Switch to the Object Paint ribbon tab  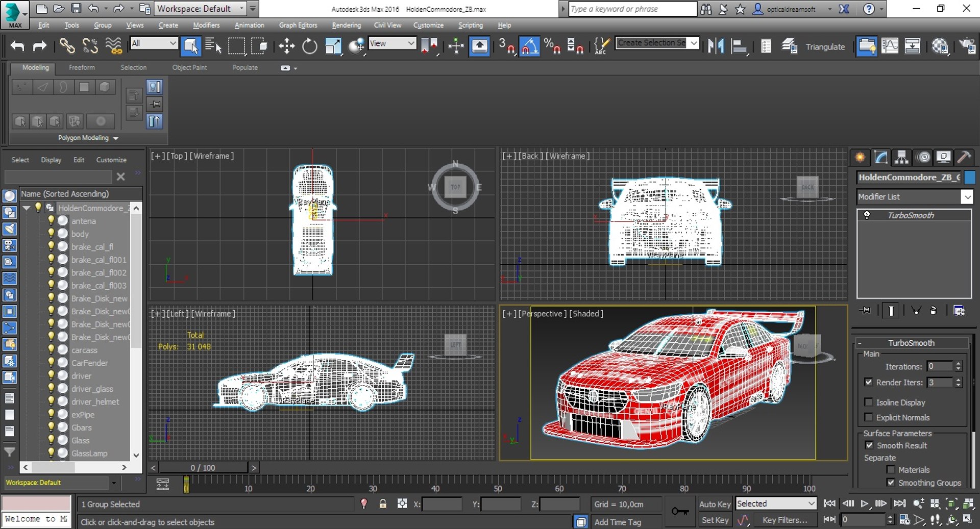coord(189,67)
